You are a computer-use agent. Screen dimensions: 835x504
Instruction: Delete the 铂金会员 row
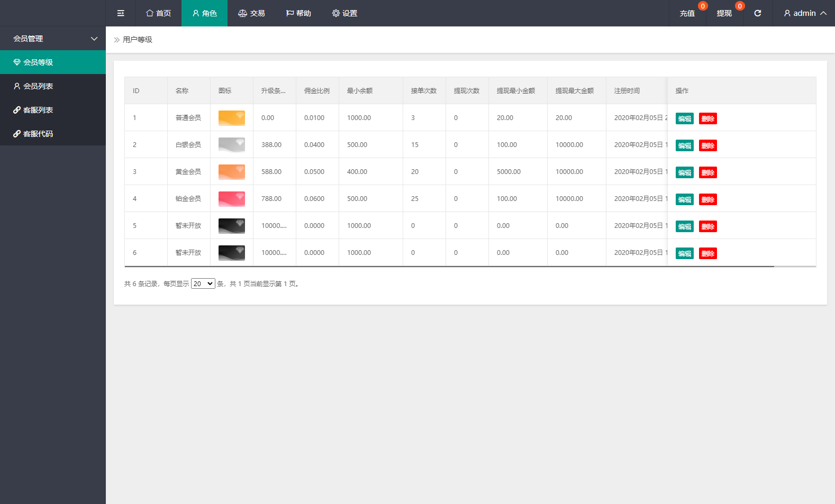pos(708,199)
